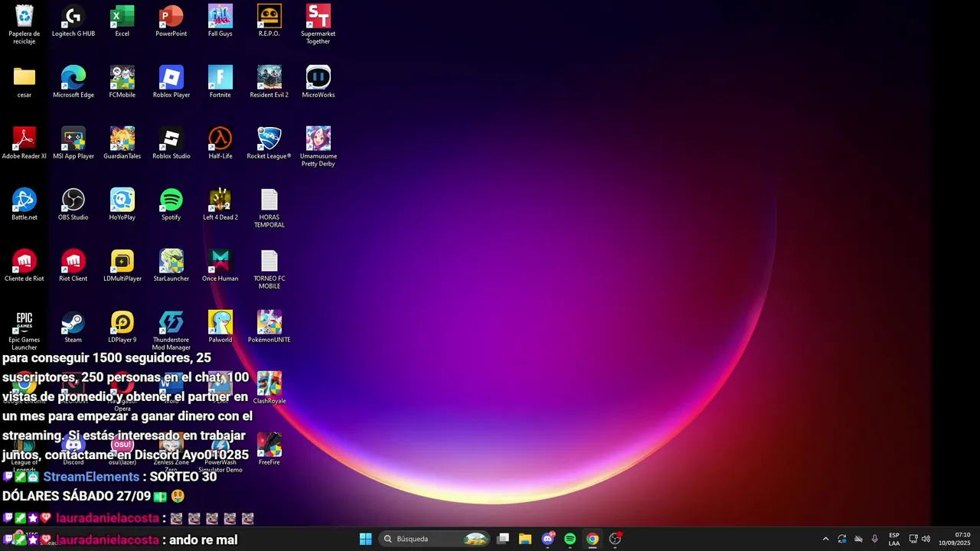Viewport: 980px width, 551px height.
Task: Select the HORAS TEMPORAL text file
Action: pos(269,208)
